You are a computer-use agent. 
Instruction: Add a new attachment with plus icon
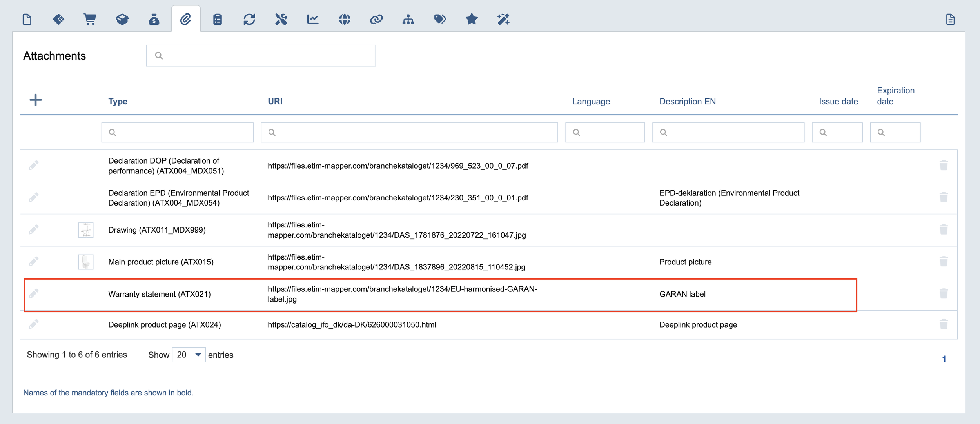tap(36, 100)
